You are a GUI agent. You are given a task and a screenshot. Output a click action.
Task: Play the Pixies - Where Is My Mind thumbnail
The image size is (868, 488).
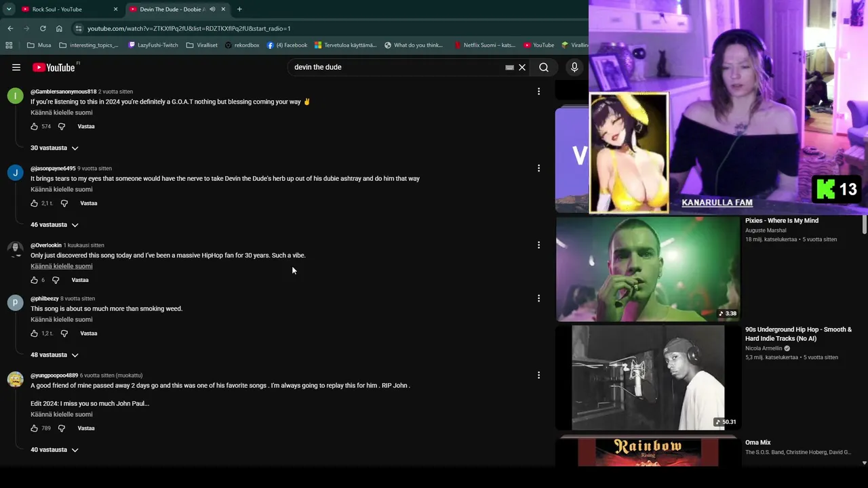click(648, 269)
